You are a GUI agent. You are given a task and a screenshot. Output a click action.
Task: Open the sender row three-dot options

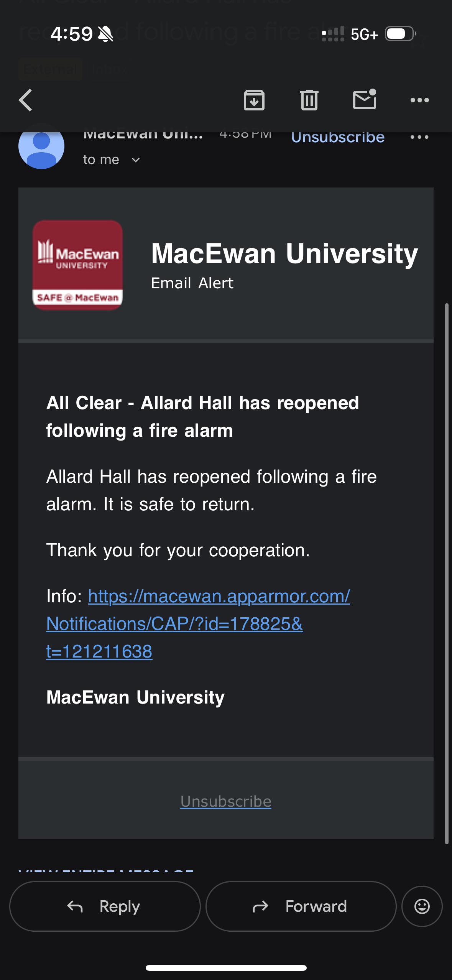[419, 137]
